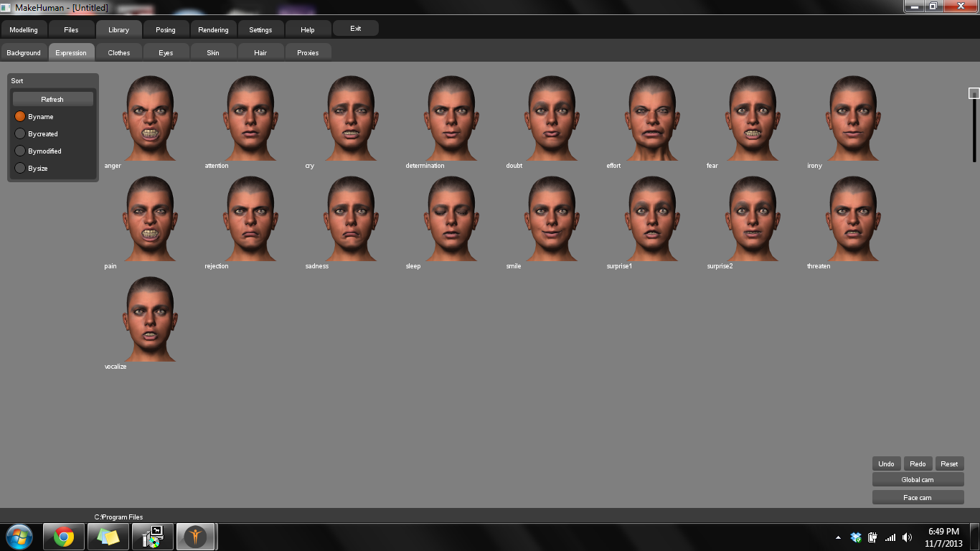
Task: Open the volume icon in system tray
Action: coord(907,536)
